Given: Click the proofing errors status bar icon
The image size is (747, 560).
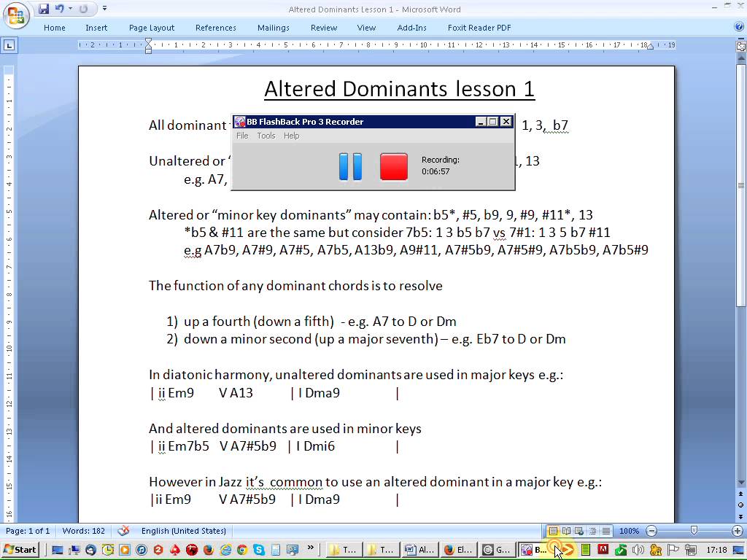Looking at the screenshot, I should [123, 531].
